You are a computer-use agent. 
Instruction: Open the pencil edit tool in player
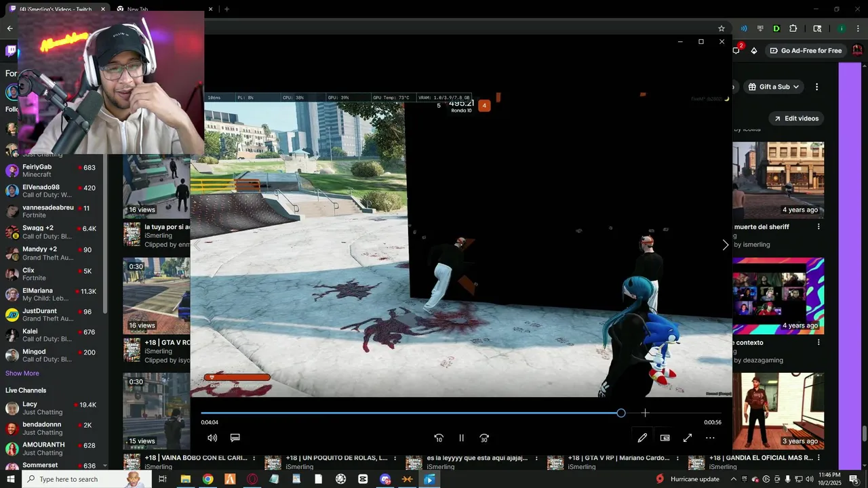pyautogui.click(x=642, y=438)
